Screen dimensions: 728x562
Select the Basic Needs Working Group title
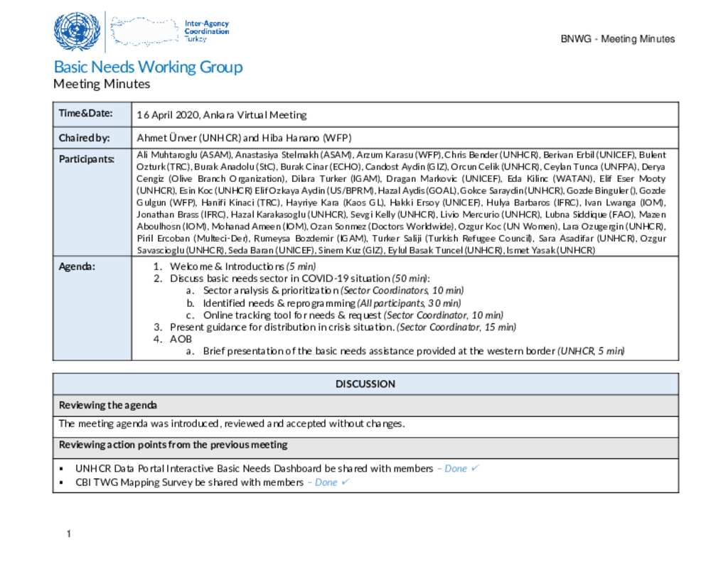(148, 67)
